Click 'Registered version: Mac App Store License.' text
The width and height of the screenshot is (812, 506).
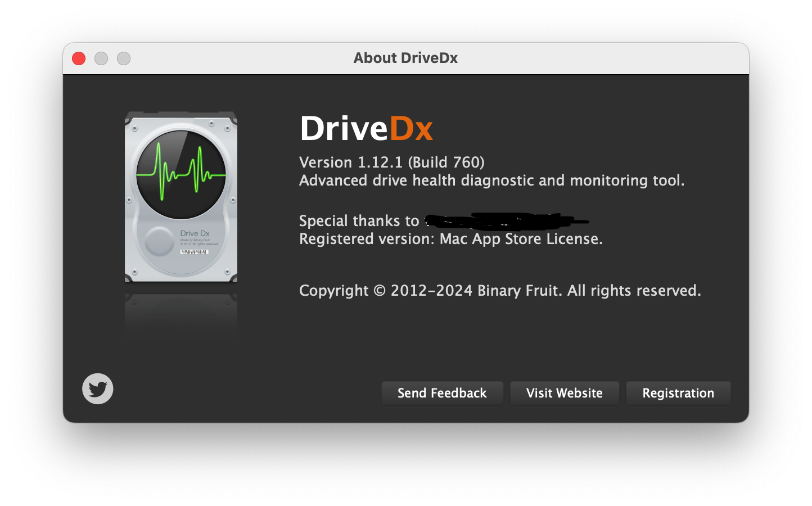[451, 239]
